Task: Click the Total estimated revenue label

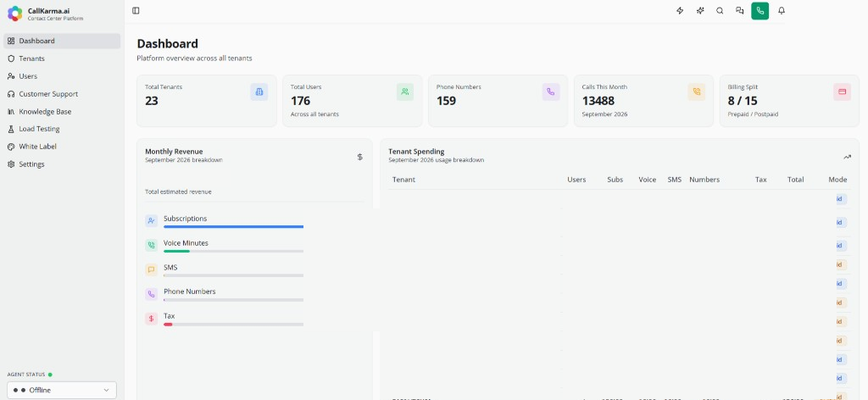Action: coord(178,192)
